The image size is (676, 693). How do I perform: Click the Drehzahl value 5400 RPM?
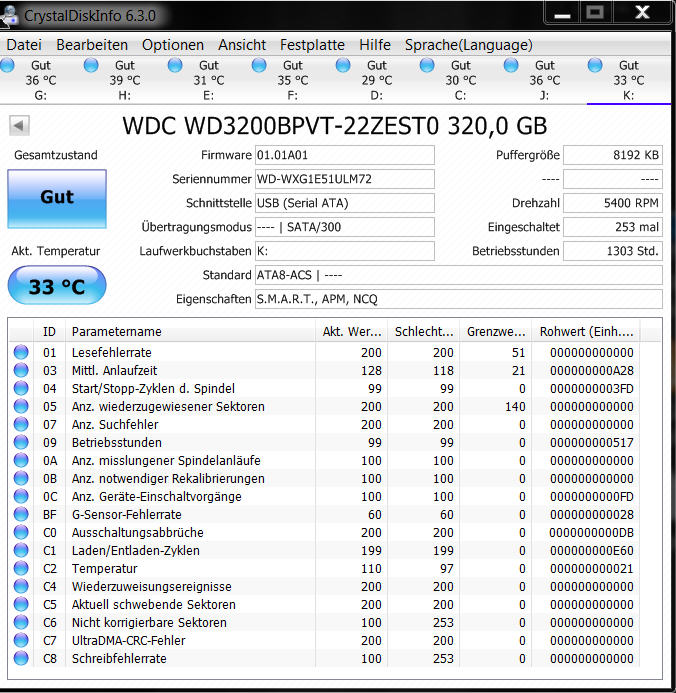(x=613, y=203)
